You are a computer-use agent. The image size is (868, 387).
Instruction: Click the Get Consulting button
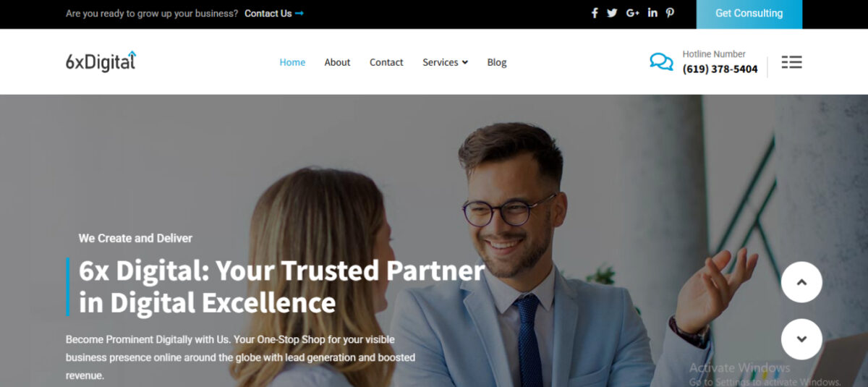click(749, 14)
